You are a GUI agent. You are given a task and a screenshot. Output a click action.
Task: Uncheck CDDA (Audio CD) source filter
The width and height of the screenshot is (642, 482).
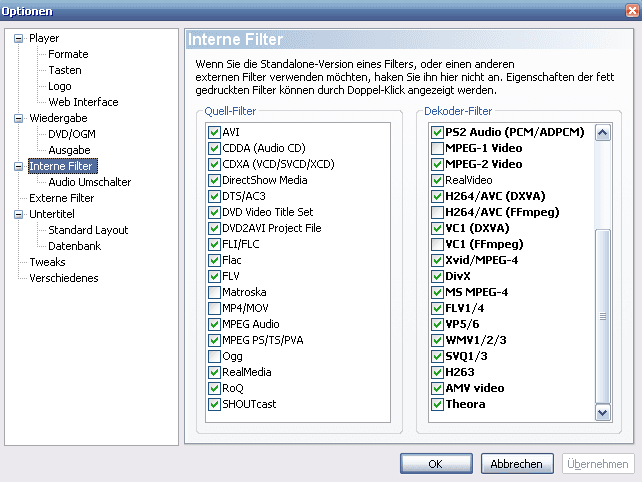click(214, 148)
